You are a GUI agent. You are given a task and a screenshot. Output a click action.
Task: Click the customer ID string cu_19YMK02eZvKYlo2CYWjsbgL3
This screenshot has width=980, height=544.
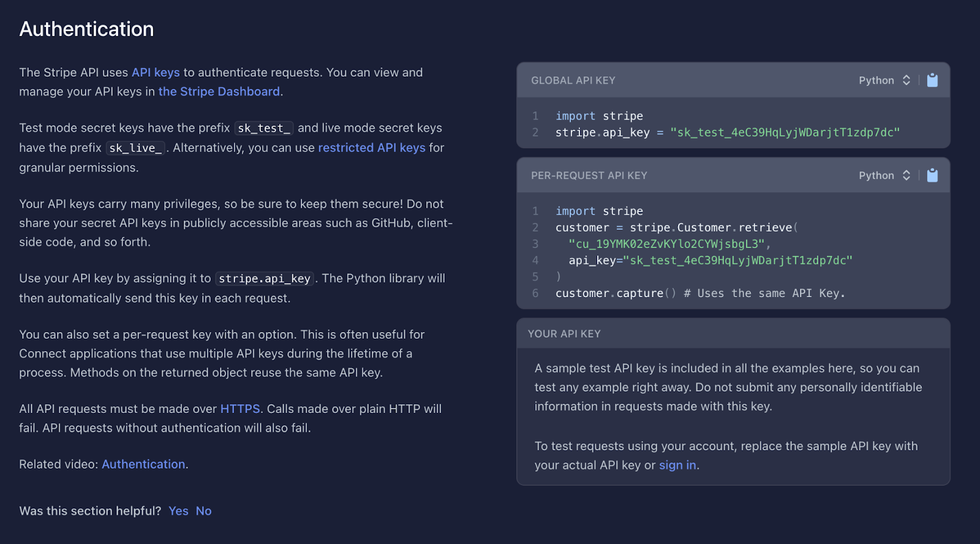coord(666,244)
